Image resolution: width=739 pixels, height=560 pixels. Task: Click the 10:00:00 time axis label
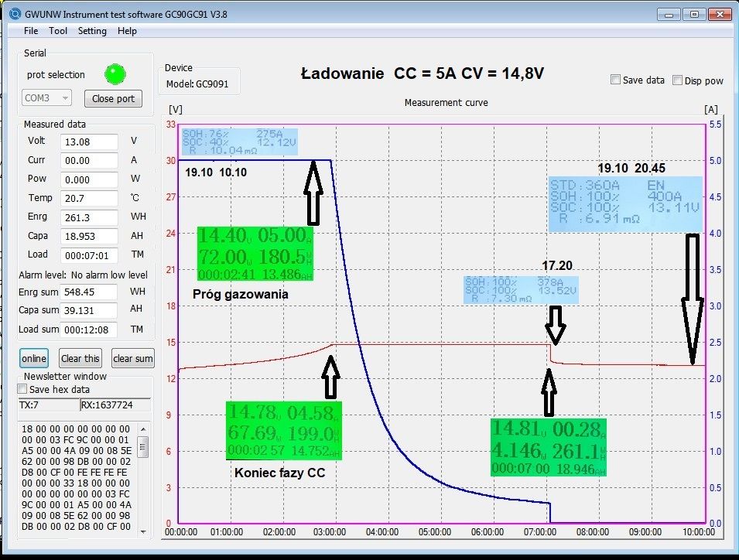point(699,532)
